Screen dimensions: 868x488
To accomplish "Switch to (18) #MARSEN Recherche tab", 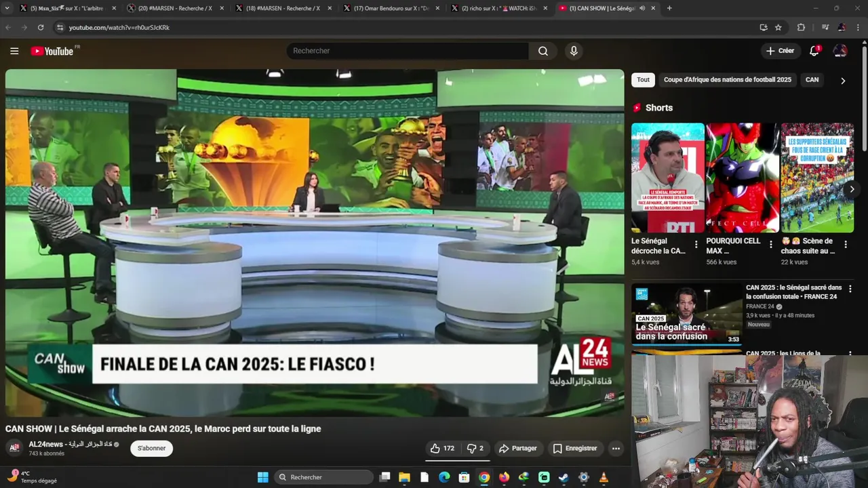I will (282, 8).
